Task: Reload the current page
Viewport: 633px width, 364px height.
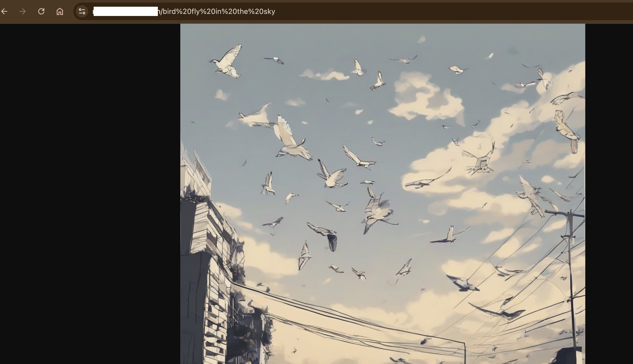Action: [x=41, y=11]
